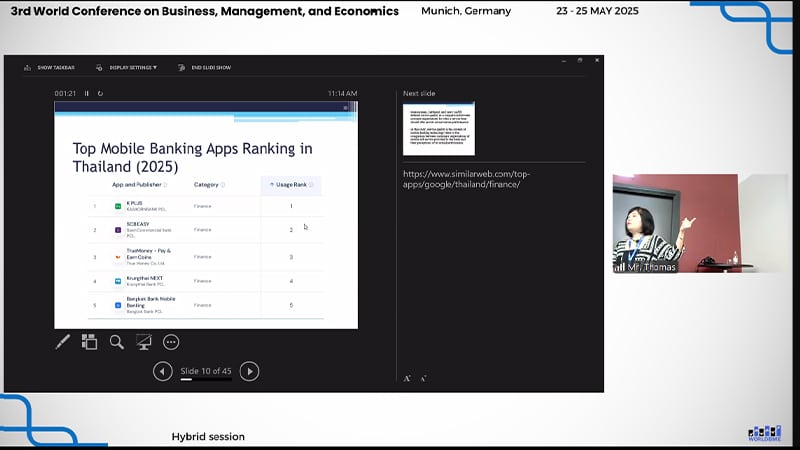800x450 pixels.
Task: Click the slide progress bar under counter
Action: click(205, 380)
